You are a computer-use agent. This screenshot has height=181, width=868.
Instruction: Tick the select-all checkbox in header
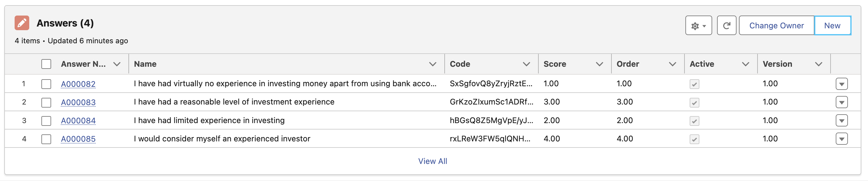46,64
